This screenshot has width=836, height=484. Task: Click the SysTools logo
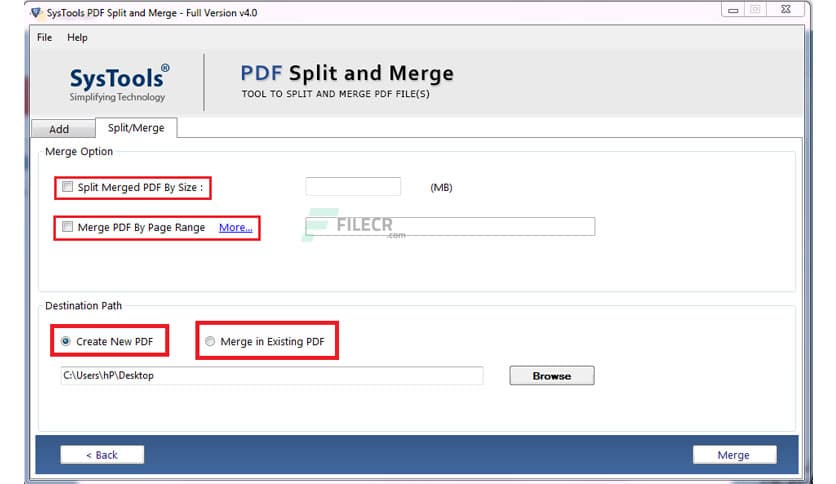pyautogui.click(x=119, y=83)
